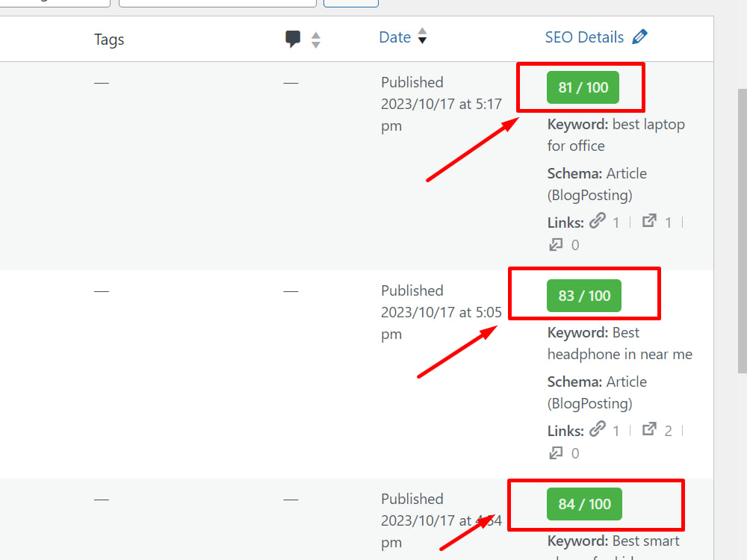Open SEO Details column header link
This screenshot has width=747, height=560.
click(584, 37)
